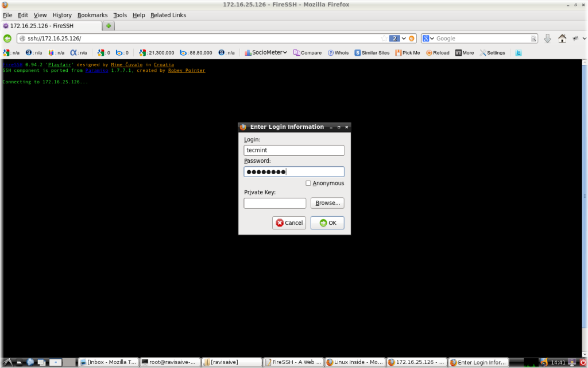588x368 pixels.
Task: Open the Downloads arrow icon
Action: click(547, 39)
